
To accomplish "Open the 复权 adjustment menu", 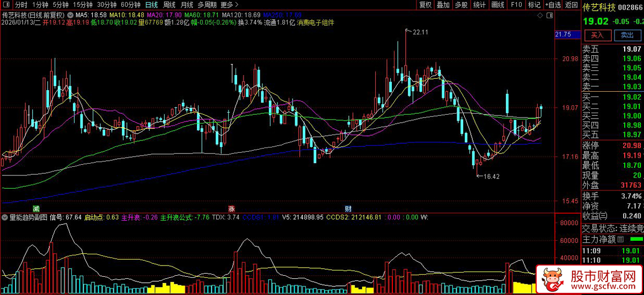I will 426,5.
